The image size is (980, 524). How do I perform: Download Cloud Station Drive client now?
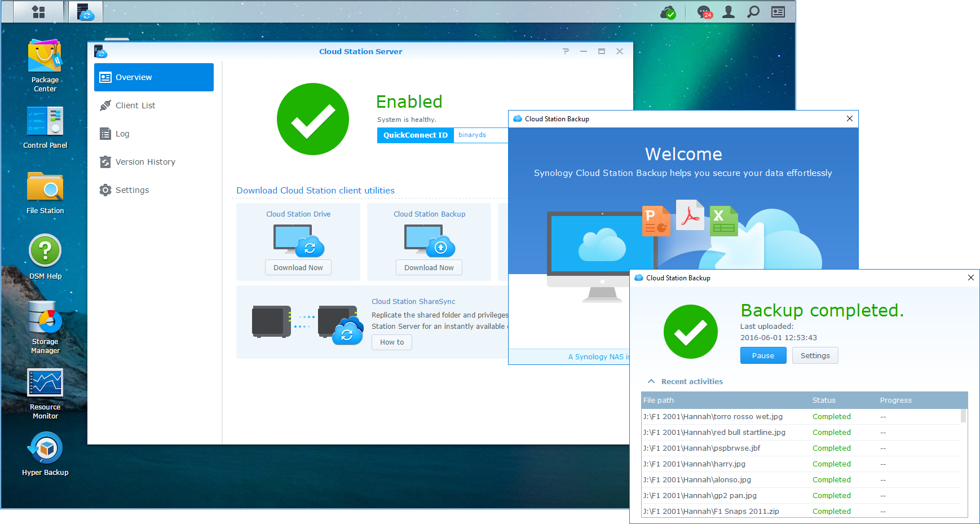(x=298, y=267)
